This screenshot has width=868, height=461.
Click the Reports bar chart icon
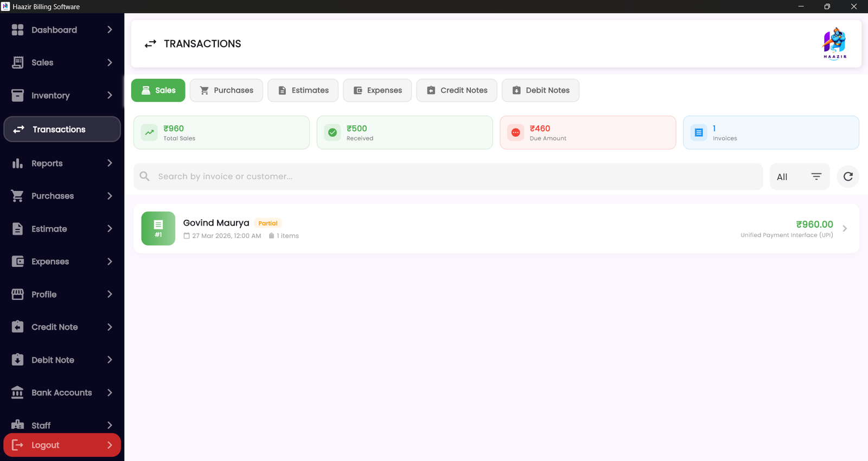coord(17,163)
